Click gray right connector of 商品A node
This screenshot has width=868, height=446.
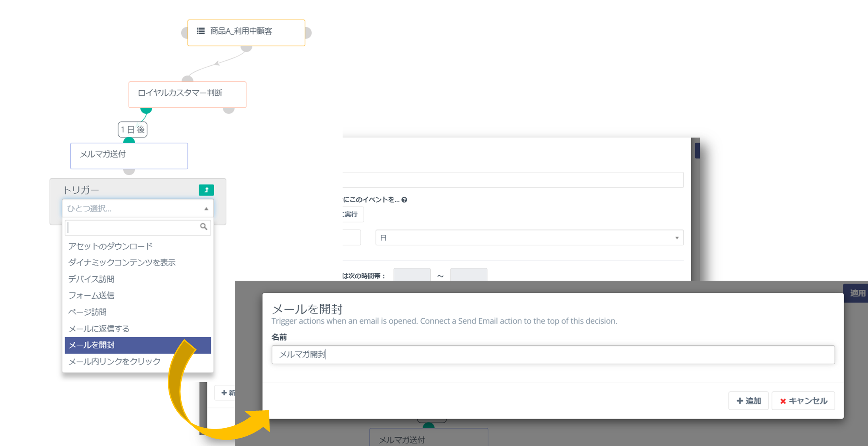click(x=308, y=33)
